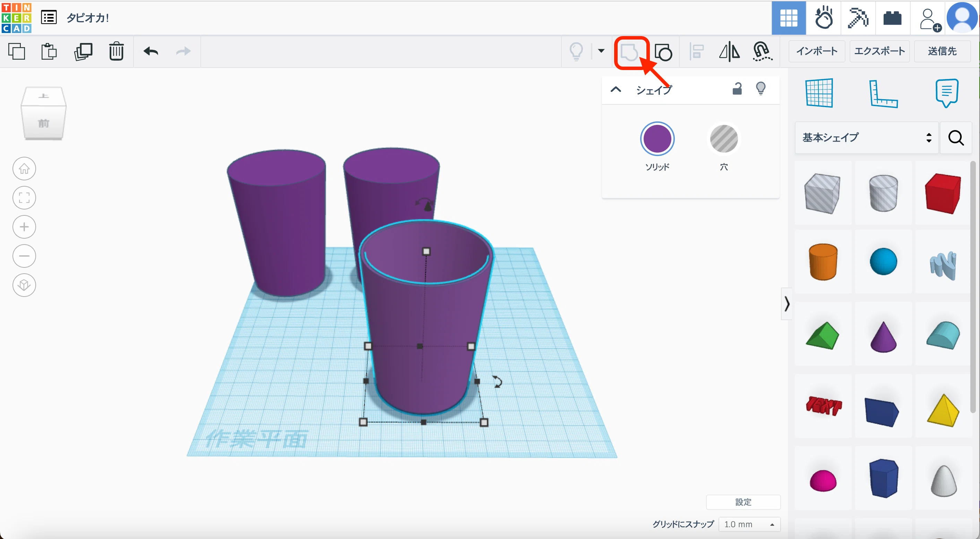This screenshot has height=539, width=980.
Task: Pick the red box shape
Action: (x=943, y=193)
